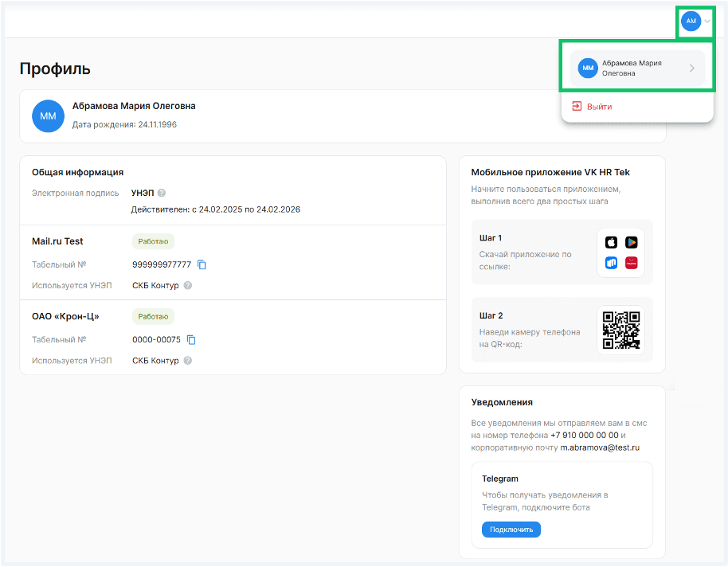Expand the chevron beside Абрамова Мария Олеговна
The width and height of the screenshot is (728, 567).
691,68
